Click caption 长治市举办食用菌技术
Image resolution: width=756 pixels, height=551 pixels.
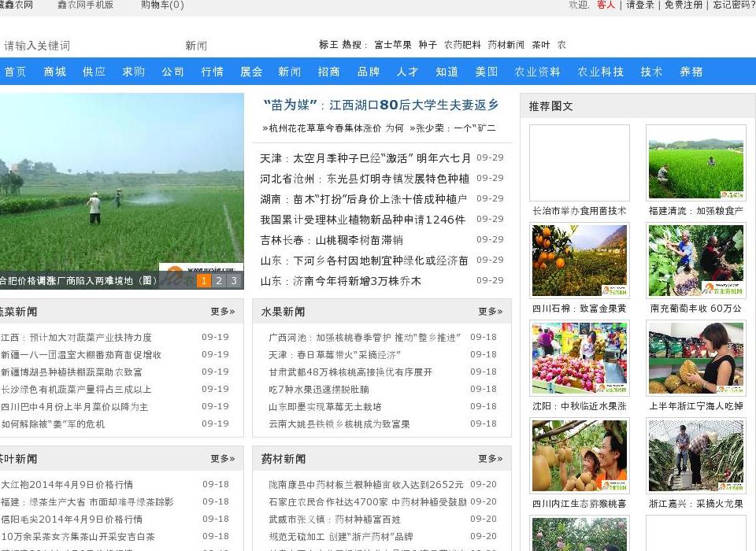579,211
